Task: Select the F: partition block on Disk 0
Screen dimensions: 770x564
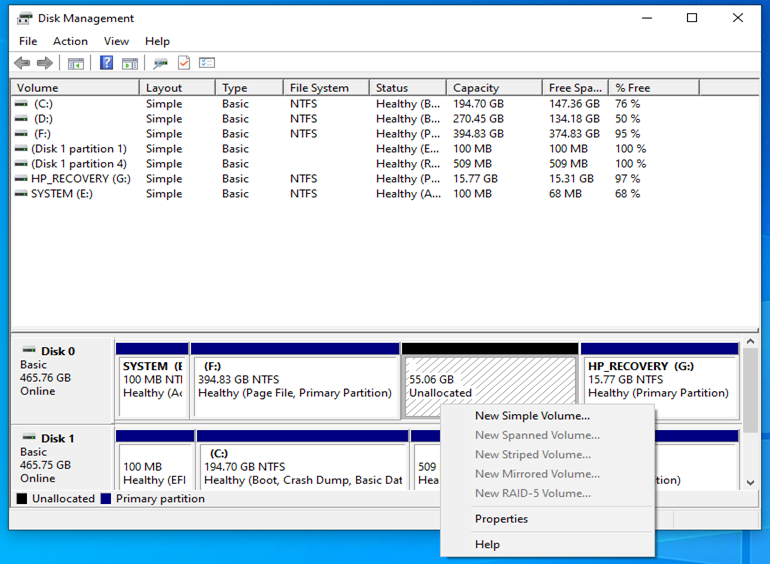Action: (295, 380)
